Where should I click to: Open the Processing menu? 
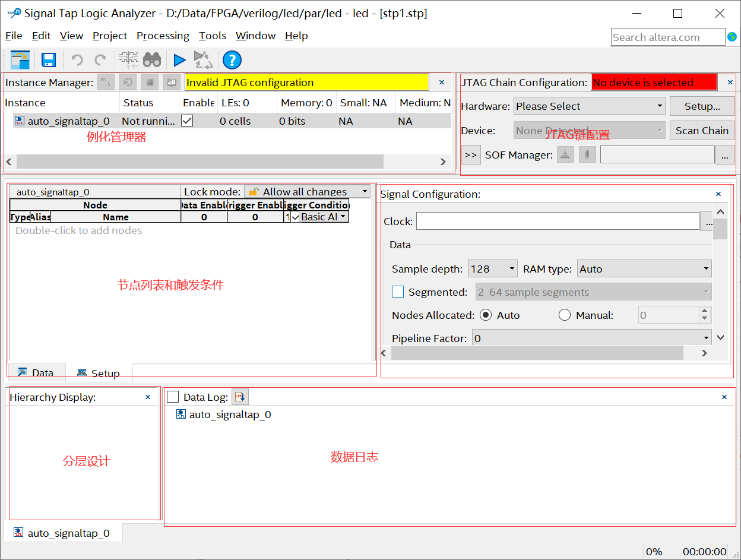point(163,36)
